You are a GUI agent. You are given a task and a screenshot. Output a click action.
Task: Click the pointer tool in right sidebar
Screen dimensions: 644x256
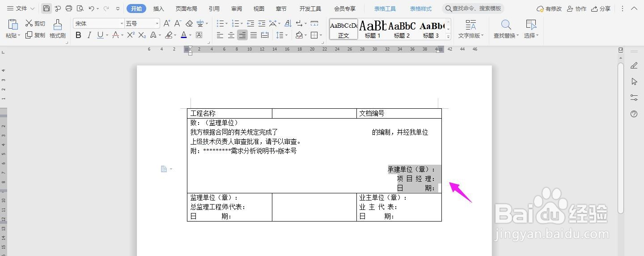click(634, 81)
